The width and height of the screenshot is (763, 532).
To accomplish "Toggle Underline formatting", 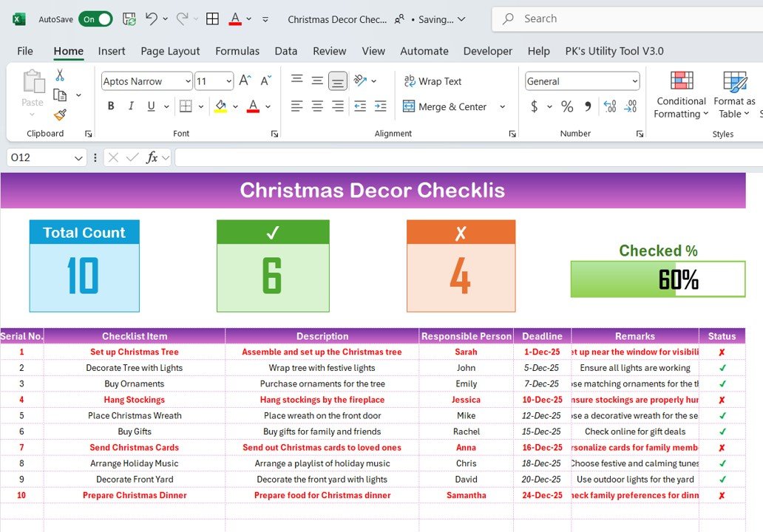I will pyautogui.click(x=152, y=106).
